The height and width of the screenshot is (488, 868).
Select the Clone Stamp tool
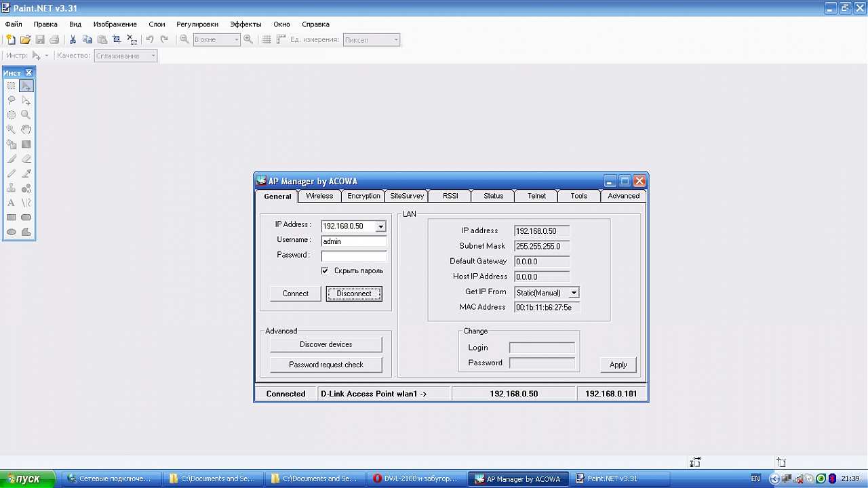click(12, 188)
